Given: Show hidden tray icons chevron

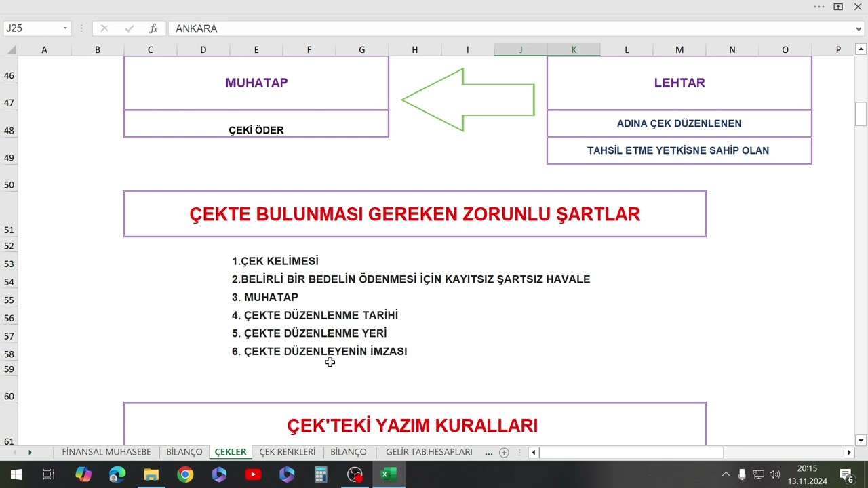Looking at the screenshot, I should coord(726,474).
